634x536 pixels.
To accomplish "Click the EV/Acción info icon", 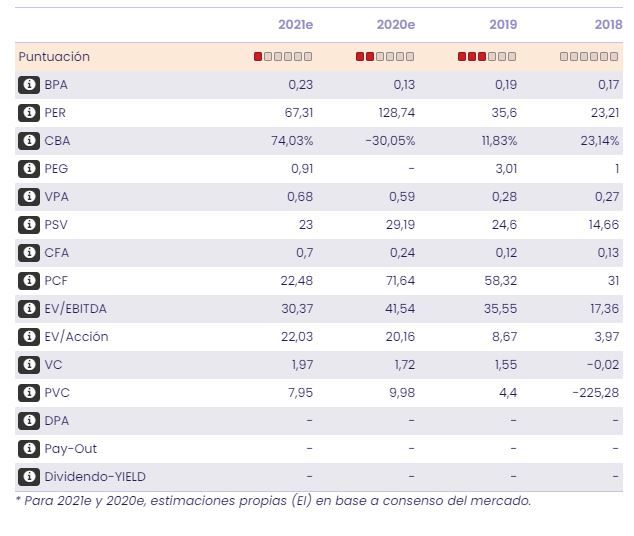I will pos(29,337).
